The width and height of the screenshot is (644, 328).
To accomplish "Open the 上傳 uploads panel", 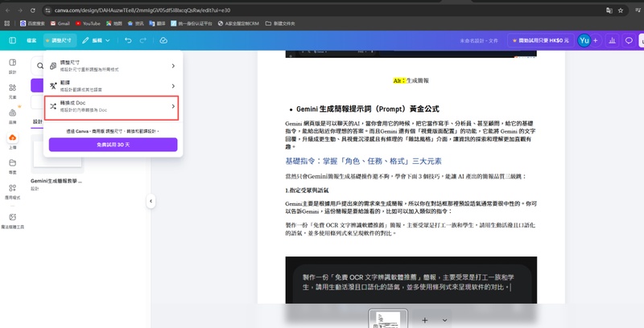I will [12, 141].
